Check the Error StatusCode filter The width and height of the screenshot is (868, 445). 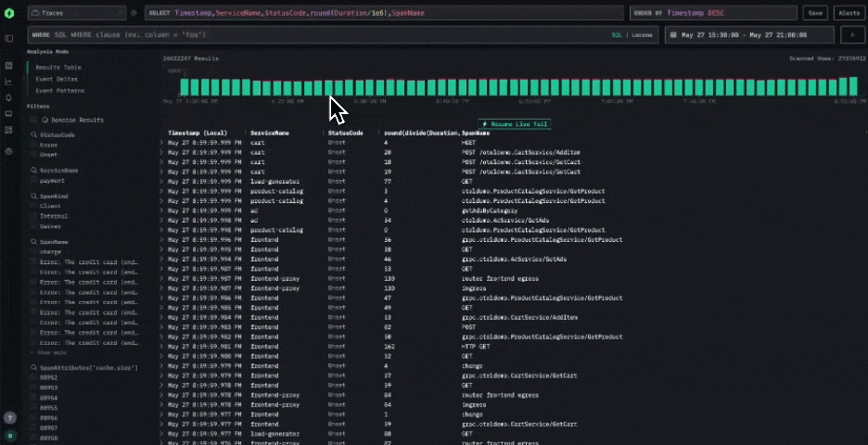[34, 145]
